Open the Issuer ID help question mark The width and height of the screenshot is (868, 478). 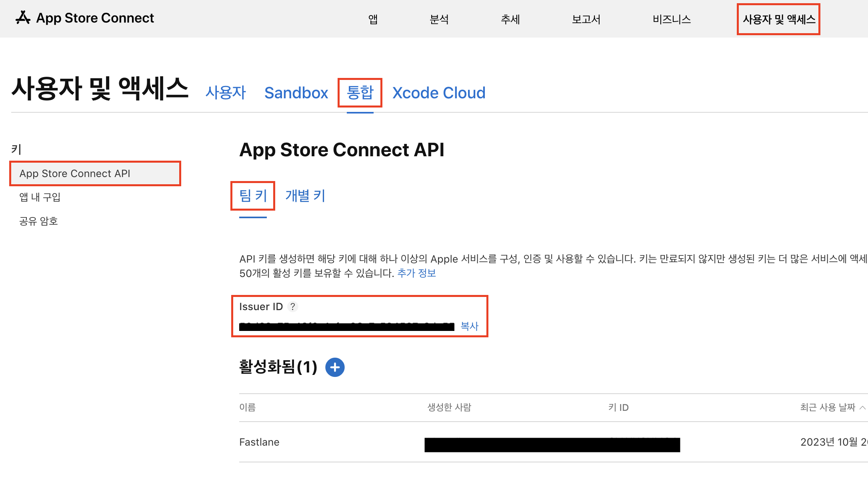coord(293,307)
